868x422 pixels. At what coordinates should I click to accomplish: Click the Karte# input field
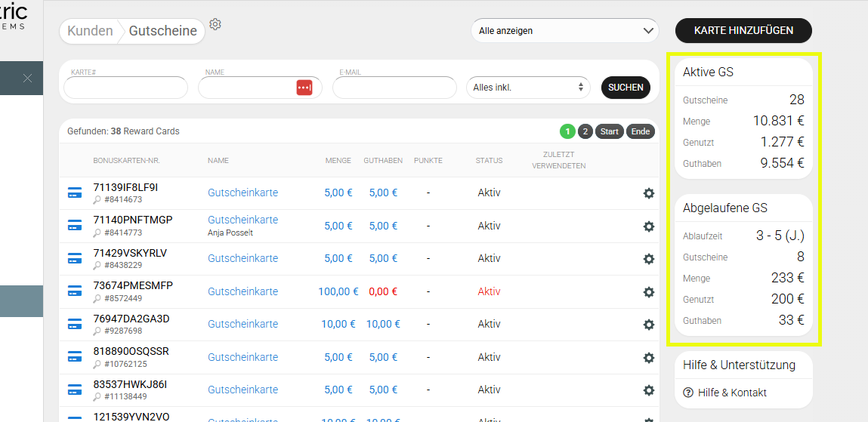pyautogui.click(x=125, y=88)
